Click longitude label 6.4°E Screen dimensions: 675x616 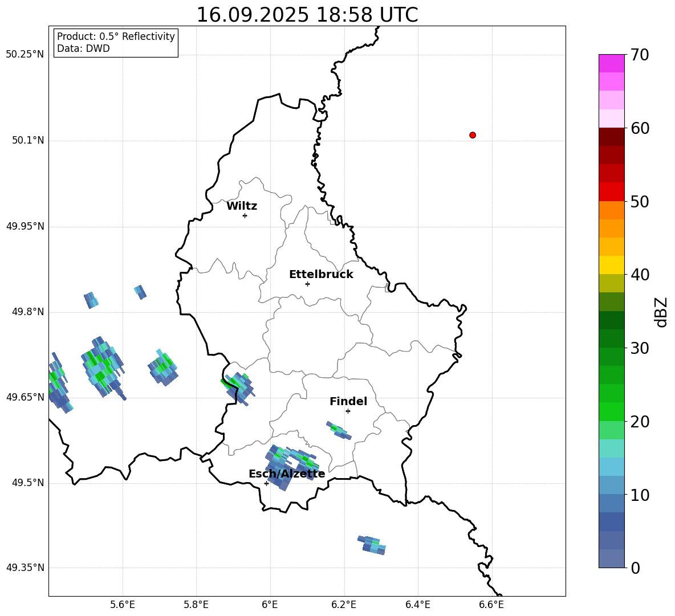(x=417, y=605)
